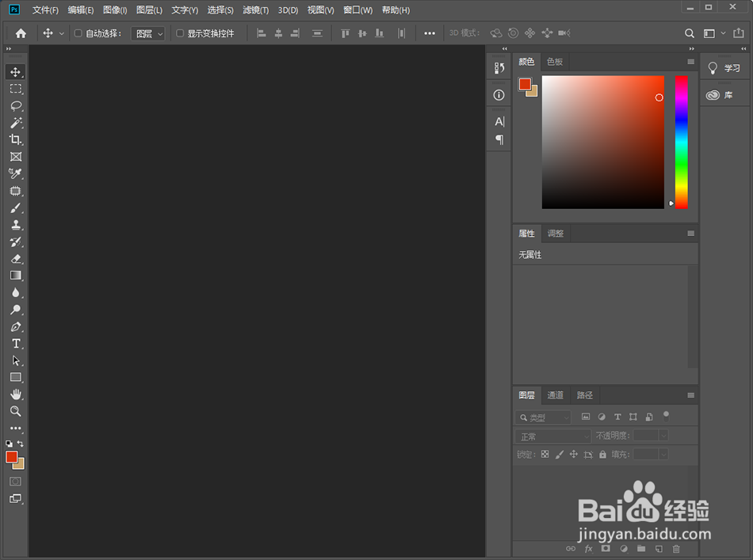Select the Eraser tool

(15, 259)
